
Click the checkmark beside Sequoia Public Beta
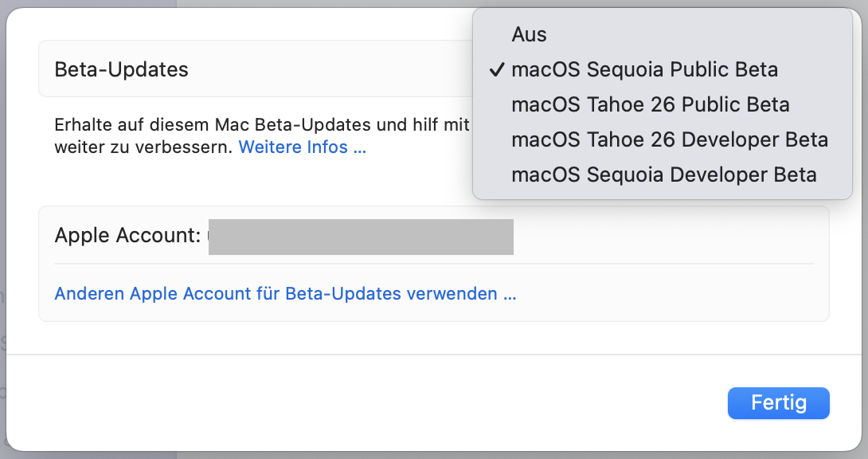pos(497,70)
